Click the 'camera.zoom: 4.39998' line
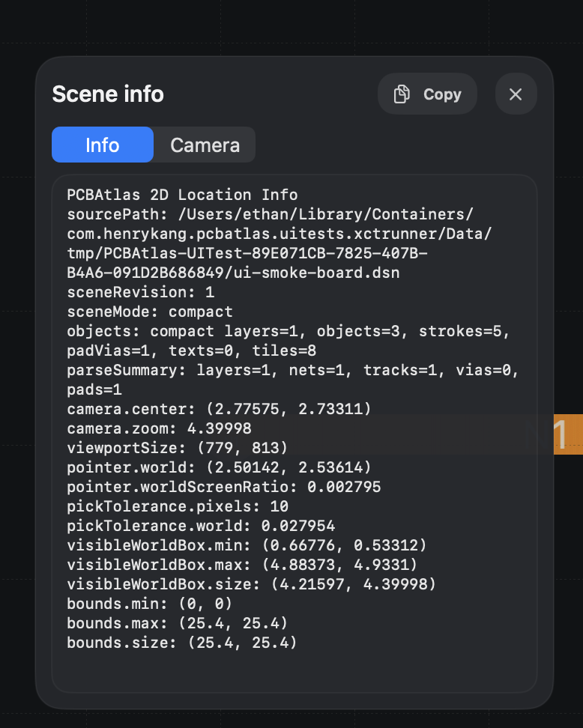This screenshot has height=728, width=583. pyautogui.click(x=160, y=428)
